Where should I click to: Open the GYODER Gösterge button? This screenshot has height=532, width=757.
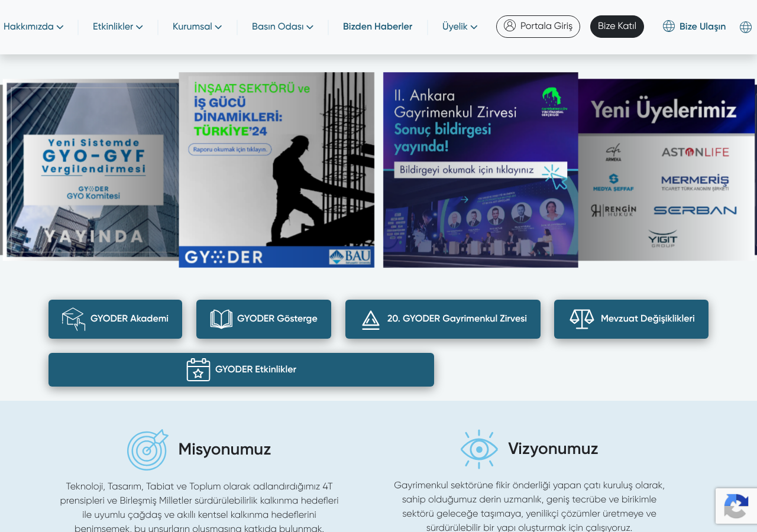264,319
